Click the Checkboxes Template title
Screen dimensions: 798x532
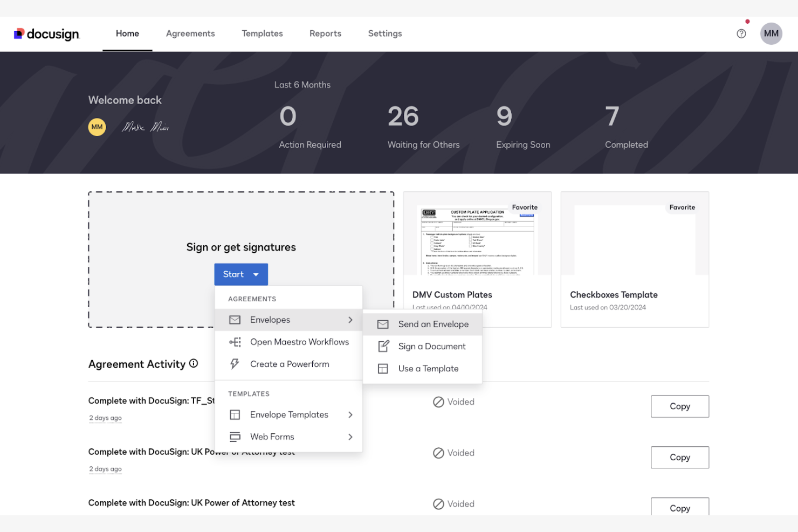pyautogui.click(x=614, y=295)
